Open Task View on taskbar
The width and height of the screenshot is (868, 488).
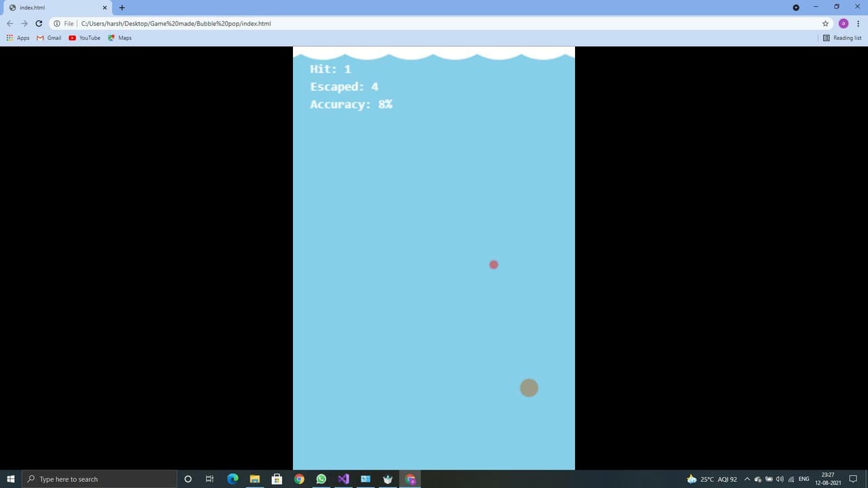tap(210, 479)
